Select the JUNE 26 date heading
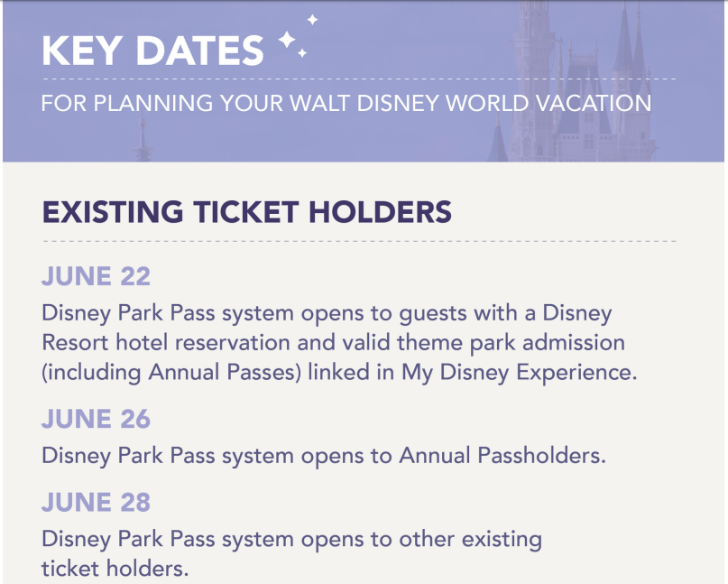The height and width of the screenshot is (584, 728). [97, 419]
